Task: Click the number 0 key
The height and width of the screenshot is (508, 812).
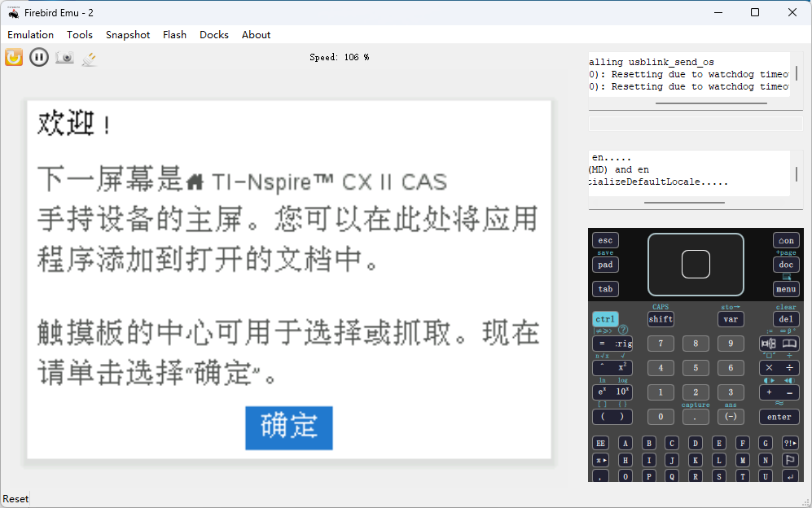Action: (x=661, y=416)
